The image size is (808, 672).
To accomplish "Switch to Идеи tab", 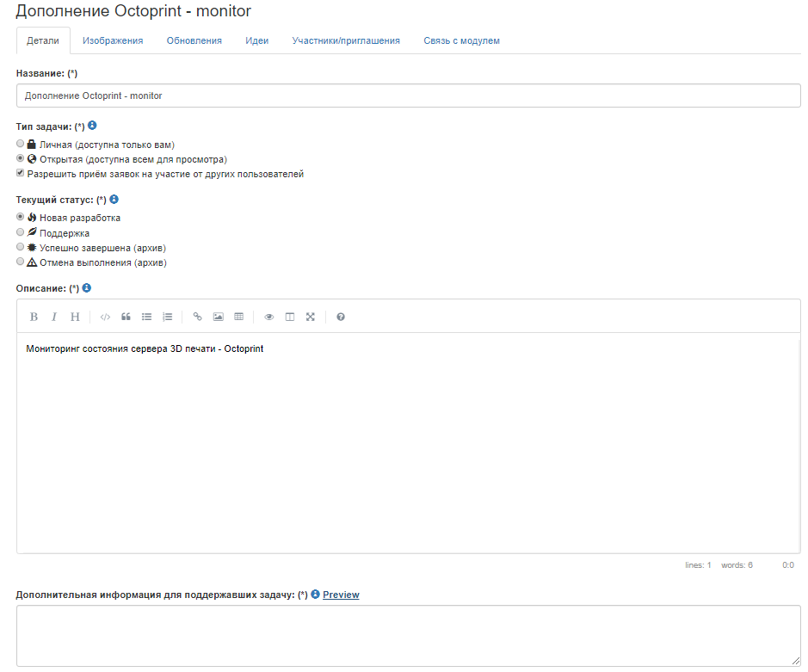I will pyautogui.click(x=257, y=40).
